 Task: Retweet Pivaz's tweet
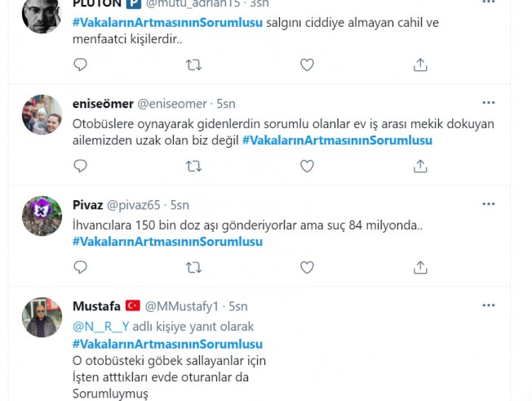(193, 267)
